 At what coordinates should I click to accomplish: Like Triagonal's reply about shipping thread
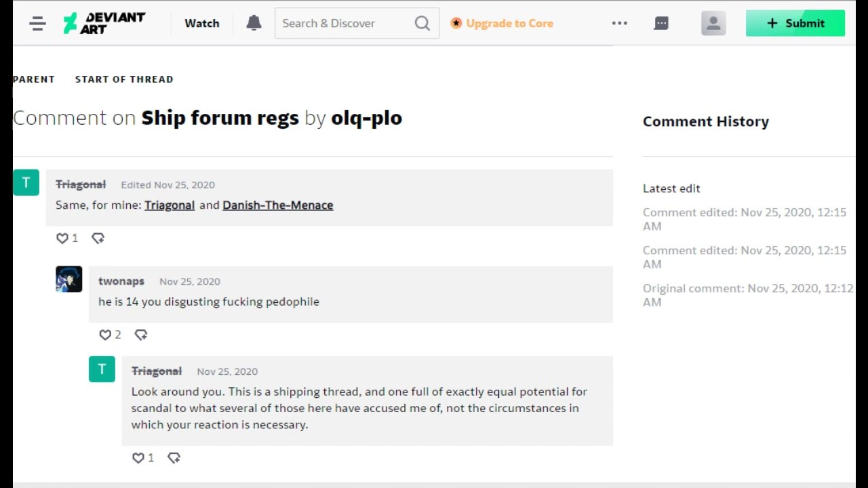pos(138,458)
